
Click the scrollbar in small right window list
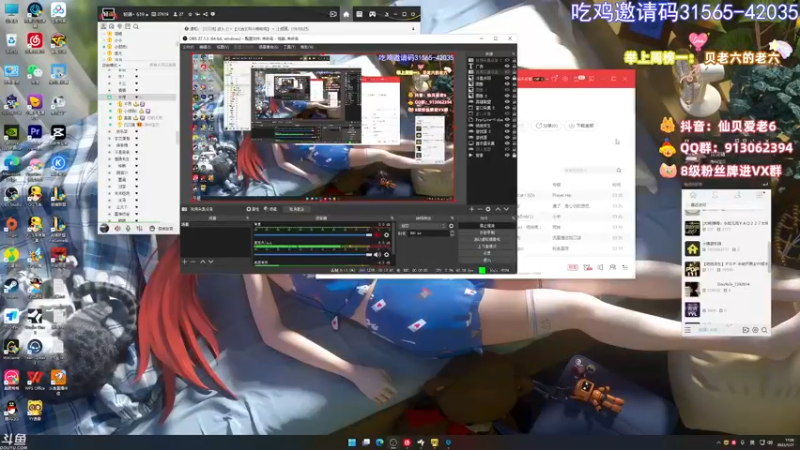click(768, 255)
